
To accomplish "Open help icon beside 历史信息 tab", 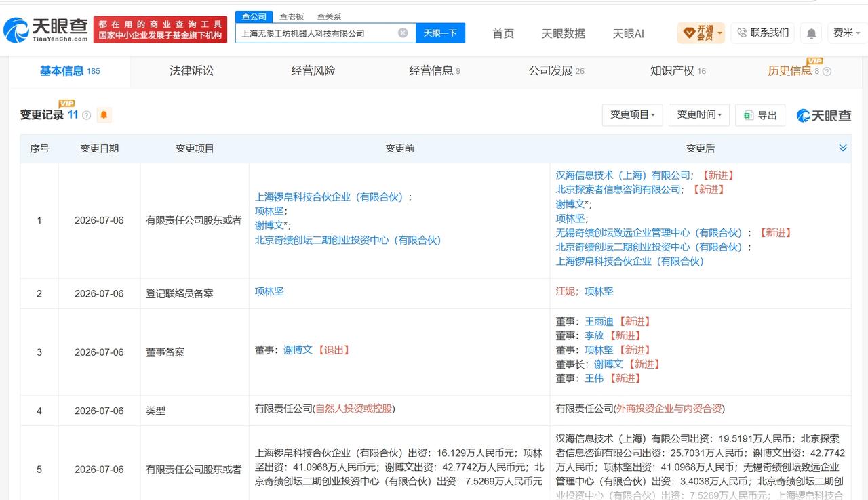I will [x=827, y=71].
